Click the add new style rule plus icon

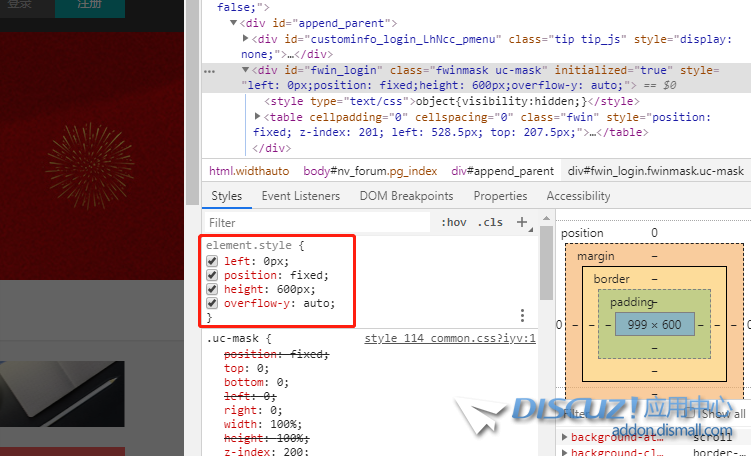click(521, 222)
